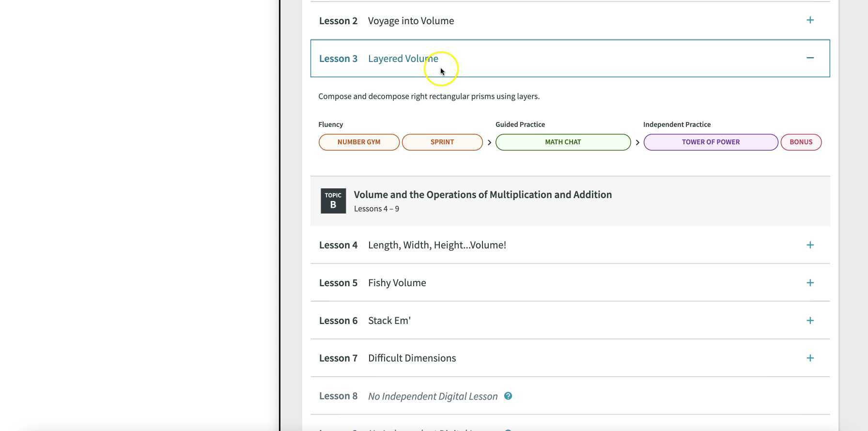Screen dimensions: 868x431
Task: Collapse Lesson 3 using the minus icon
Action: pyautogui.click(x=810, y=58)
